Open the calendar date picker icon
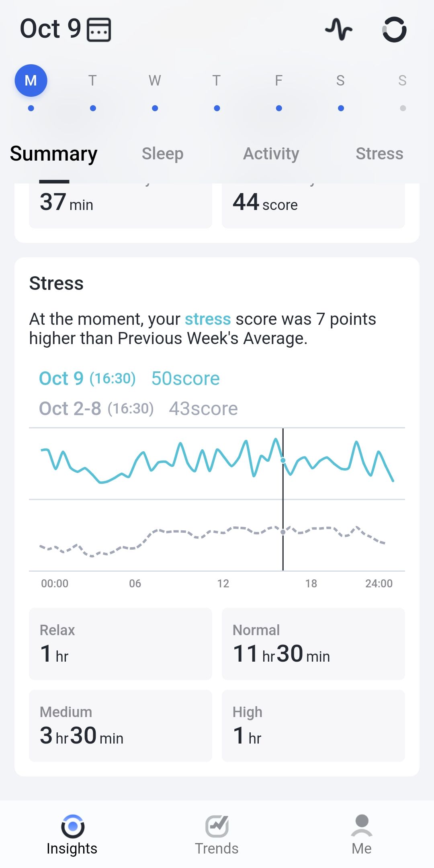Viewport: 434px width, 868px height. pyautogui.click(x=99, y=30)
